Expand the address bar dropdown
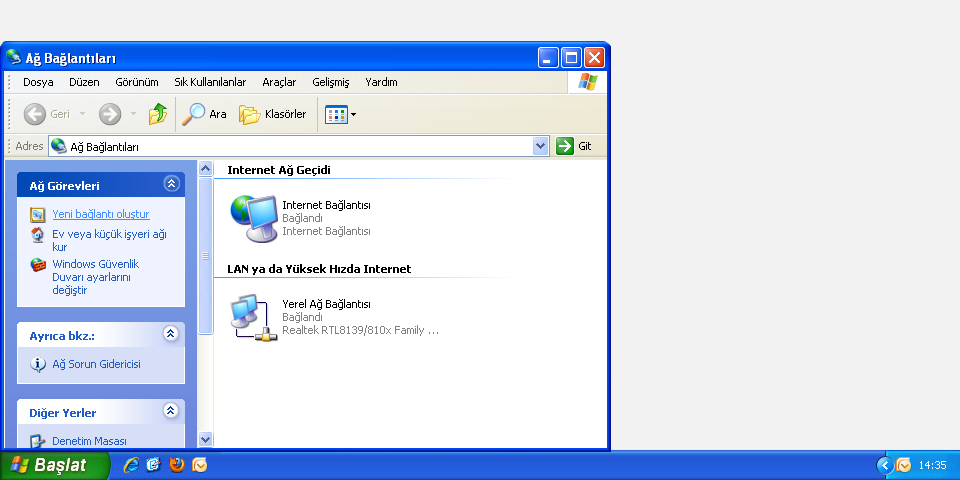Viewport: 960px width, 480px height. [541, 146]
